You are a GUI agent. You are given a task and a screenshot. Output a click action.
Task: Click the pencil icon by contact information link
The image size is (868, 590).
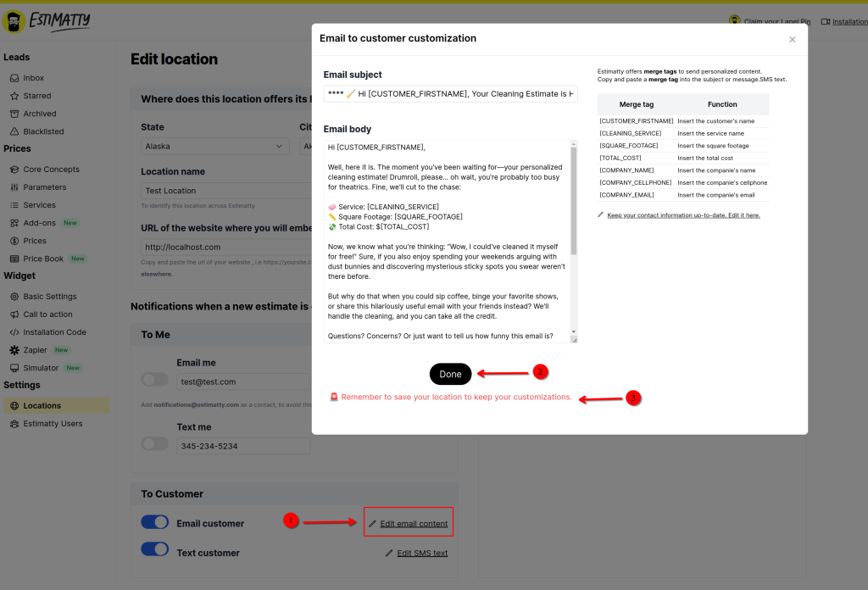pyautogui.click(x=601, y=214)
